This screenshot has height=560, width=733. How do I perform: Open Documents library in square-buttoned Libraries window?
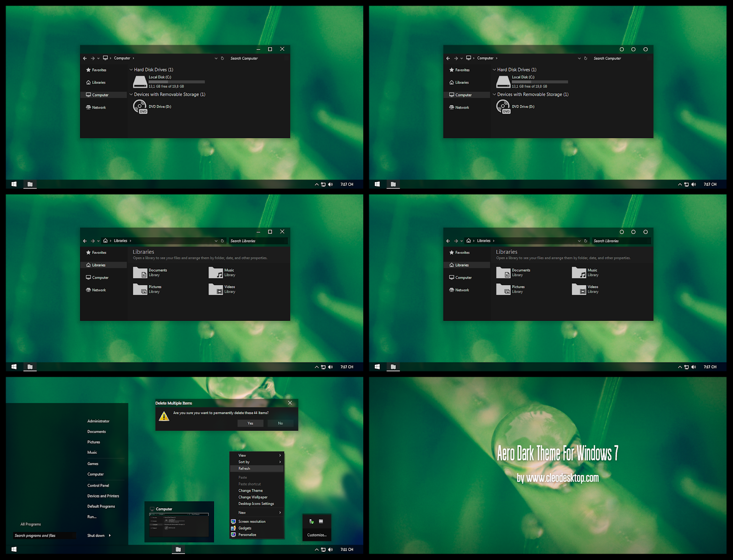coord(150,273)
